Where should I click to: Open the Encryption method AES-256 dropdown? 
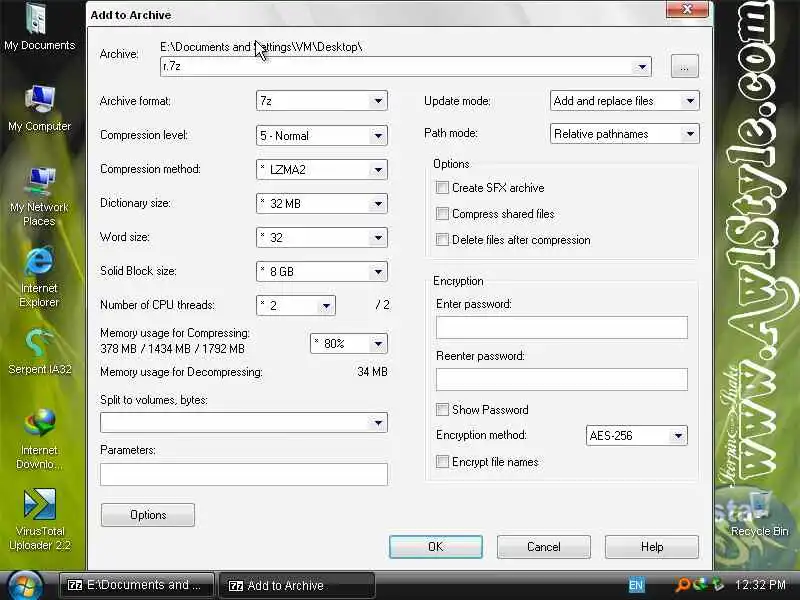tap(637, 436)
